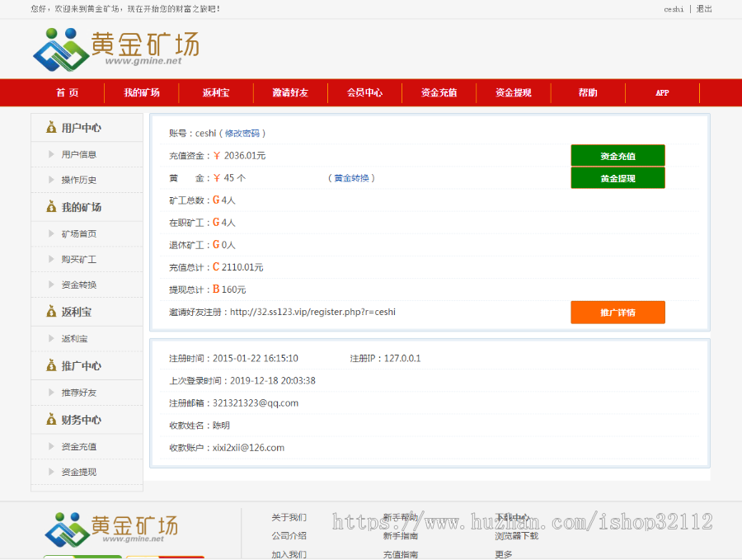Viewport: 742px width, 560px height.
Task: Click the gold G coin icon beside 矿工总数
Action: tap(218, 200)
